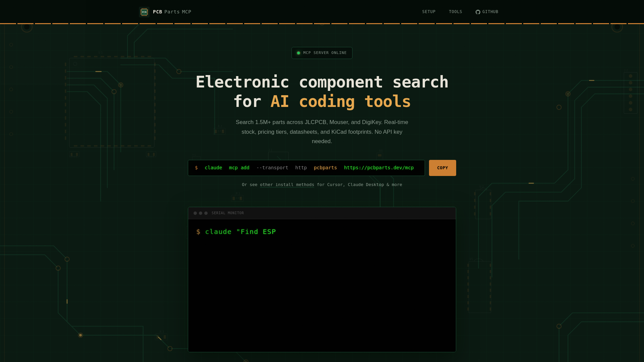This screenshot has height=362, width=644.
Task: Select the https://pcbparts.dev/mcp URL text
Action: [379, 168]
